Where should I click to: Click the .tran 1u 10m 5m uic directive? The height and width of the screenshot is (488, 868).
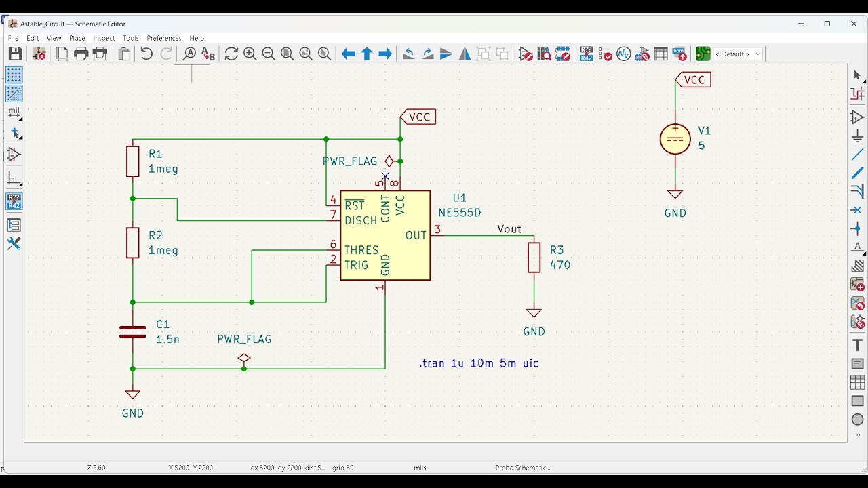[x=479, y=363]
